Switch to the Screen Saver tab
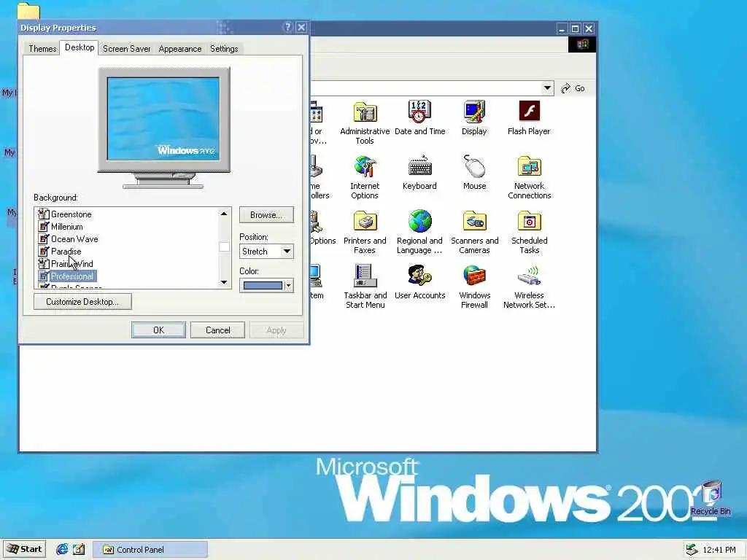 [x=127, y=49]
